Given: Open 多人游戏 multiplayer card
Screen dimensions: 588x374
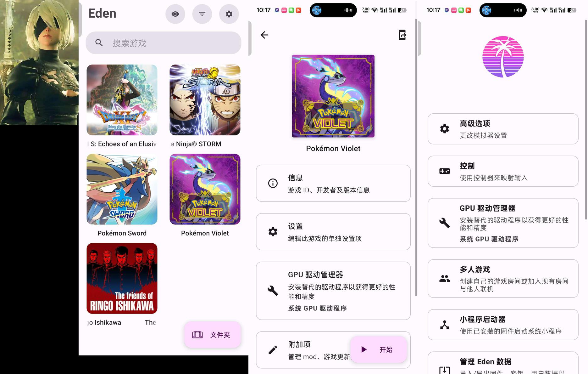Looking at the screenshot, I should [x=503, y=279].
